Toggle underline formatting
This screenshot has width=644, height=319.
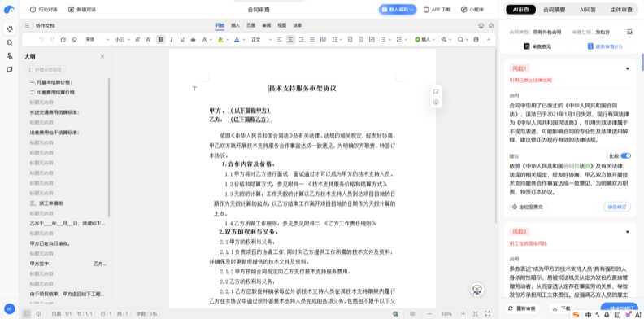coord(182,39)
